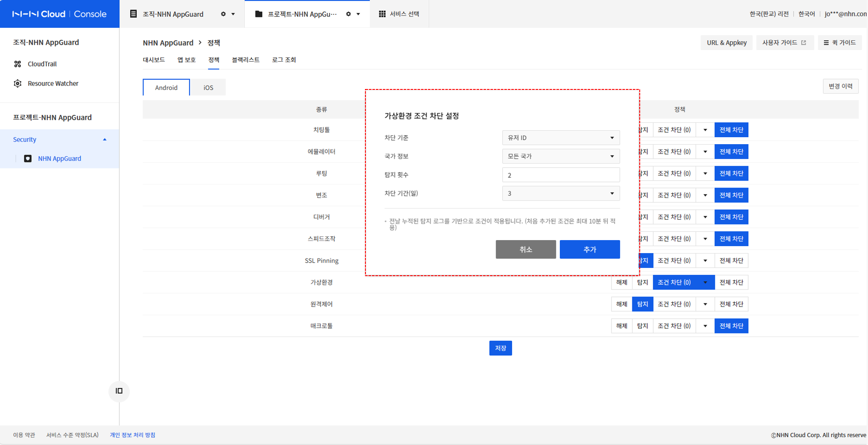Open CloudTrail in sidebar

pos(42,64)
